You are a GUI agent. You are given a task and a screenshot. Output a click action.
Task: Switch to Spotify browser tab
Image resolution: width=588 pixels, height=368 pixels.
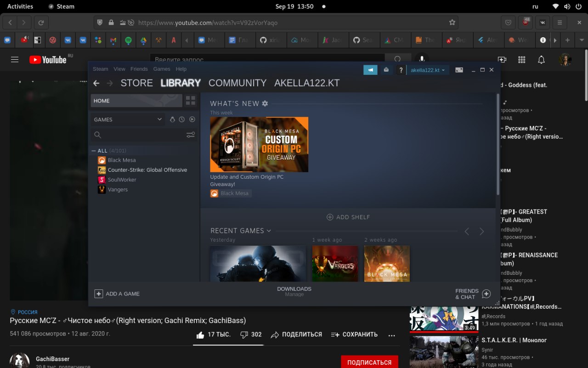(x=128, y=40)
